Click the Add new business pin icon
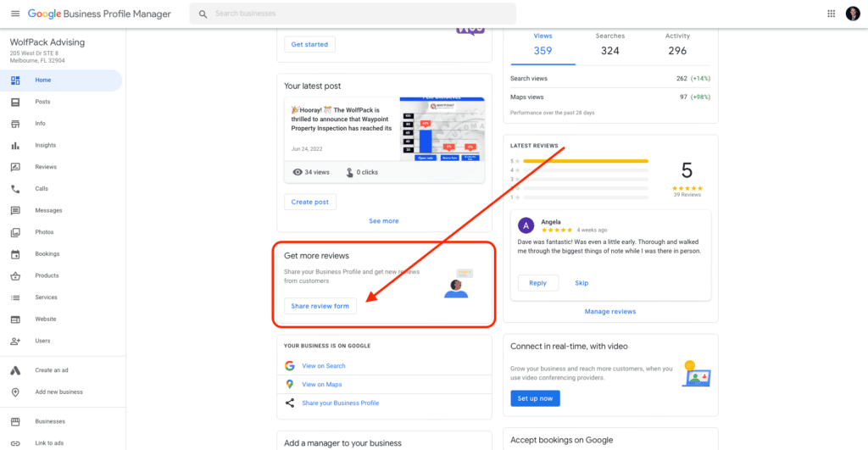Screen dimensions: 868x450 [15, 392]
